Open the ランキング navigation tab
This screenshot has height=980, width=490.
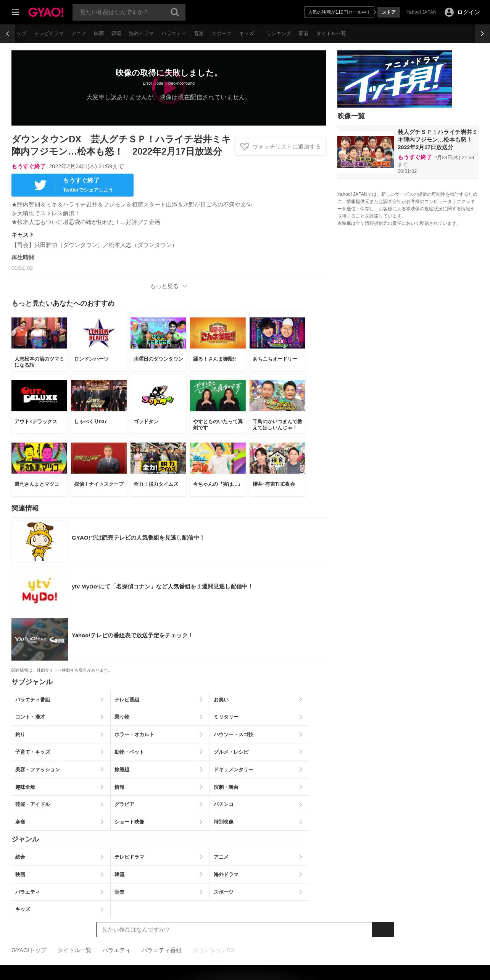click(x=279, y=34)
